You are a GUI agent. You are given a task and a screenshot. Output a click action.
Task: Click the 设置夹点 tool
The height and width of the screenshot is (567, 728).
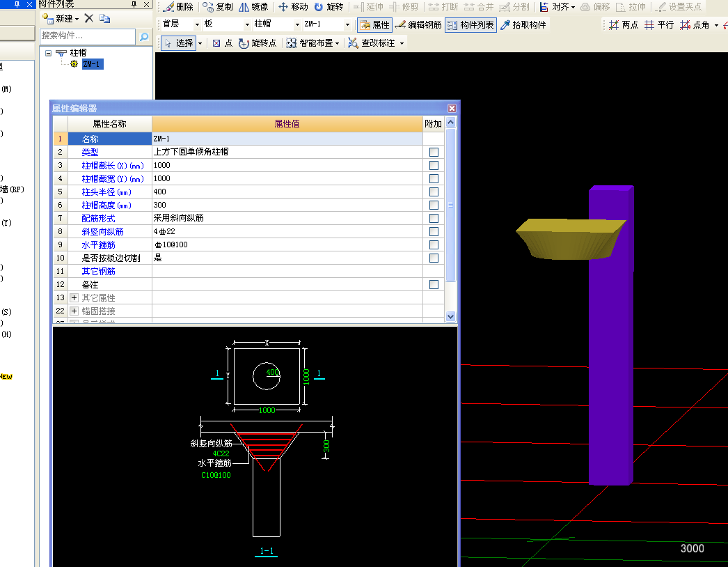679,7
